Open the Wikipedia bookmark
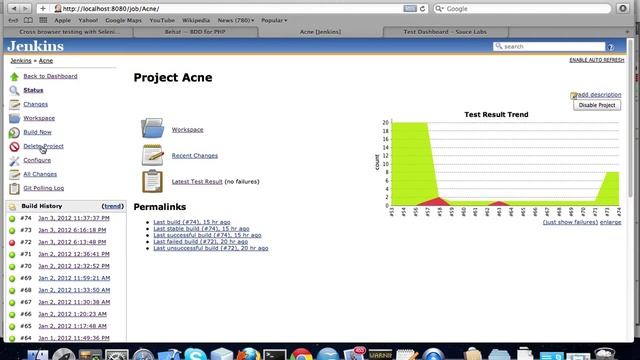This screenshot has width=640, height=360. (196, 20)
